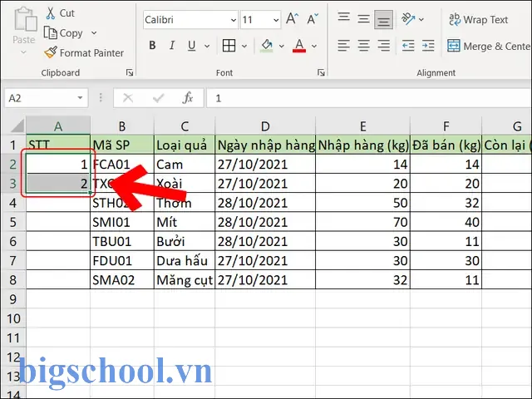Select cell containing Bưởi
The height and width of the screenshot is (399, 532).
click(185, 241)
